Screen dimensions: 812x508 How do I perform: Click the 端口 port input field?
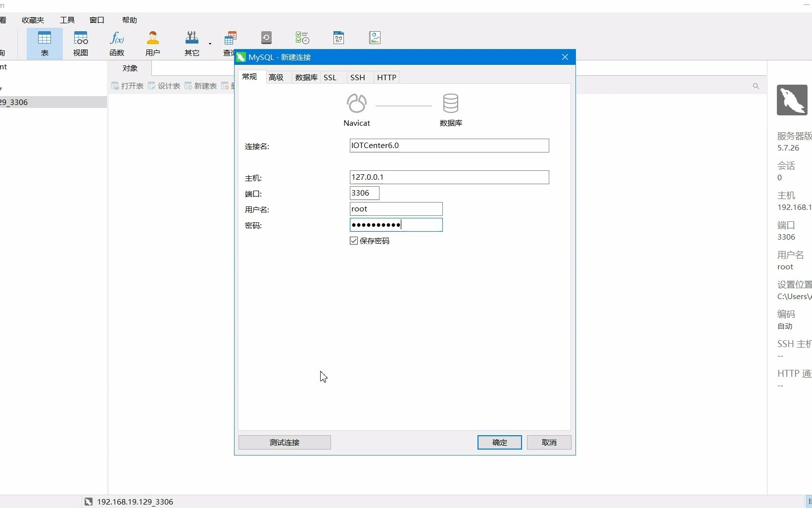[x=365, y=193]
